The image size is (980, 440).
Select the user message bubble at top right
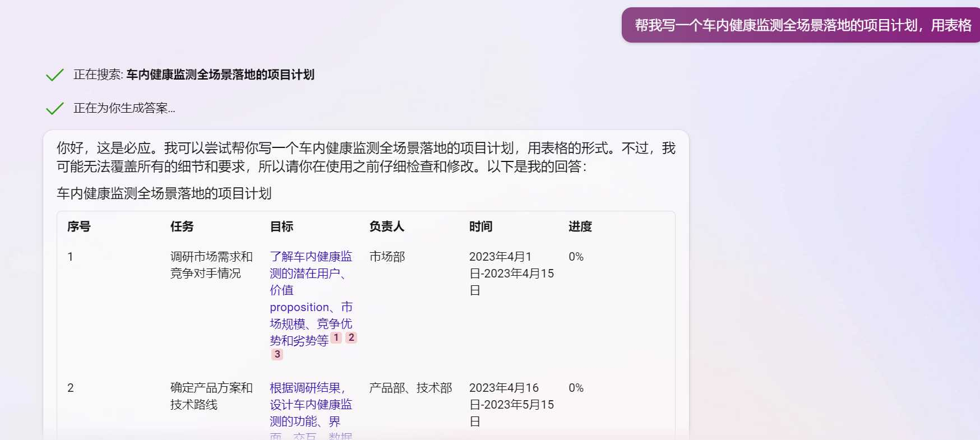pyautogui.click(x=802, y=25)
